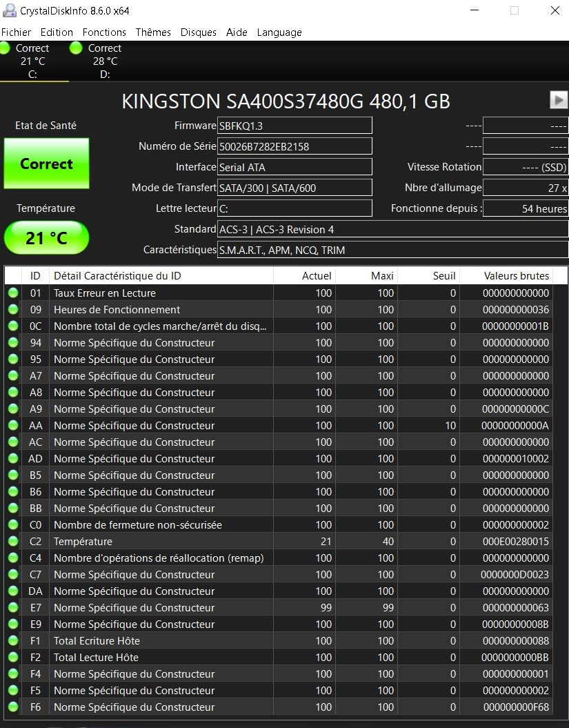Open the Language menu
569x728 pixels.
279,32
